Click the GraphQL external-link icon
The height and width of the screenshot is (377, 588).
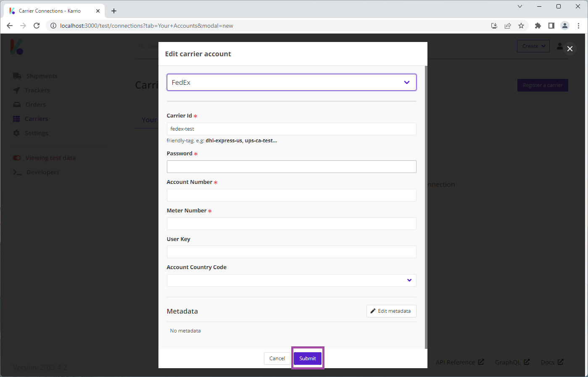pyautogui.click(x=527, y=362)
